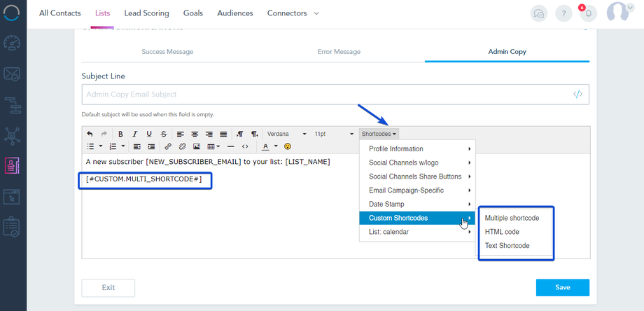The image size is (644, 311).
Task: Open the email envelope section in sidebar
Action: (13, 74)
